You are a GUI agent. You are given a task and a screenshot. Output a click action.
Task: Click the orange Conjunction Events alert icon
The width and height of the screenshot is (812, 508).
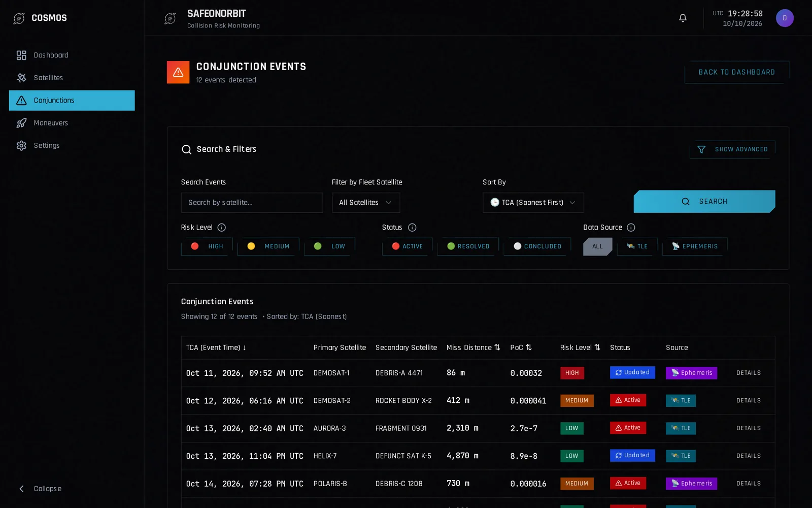(x=178, y=72)
